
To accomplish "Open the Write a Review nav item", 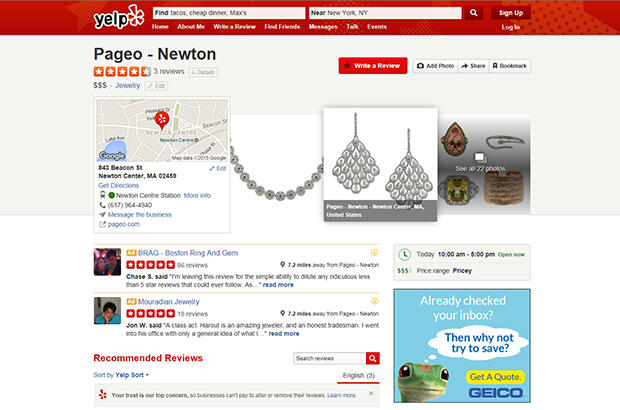I will tap(234, 27).
